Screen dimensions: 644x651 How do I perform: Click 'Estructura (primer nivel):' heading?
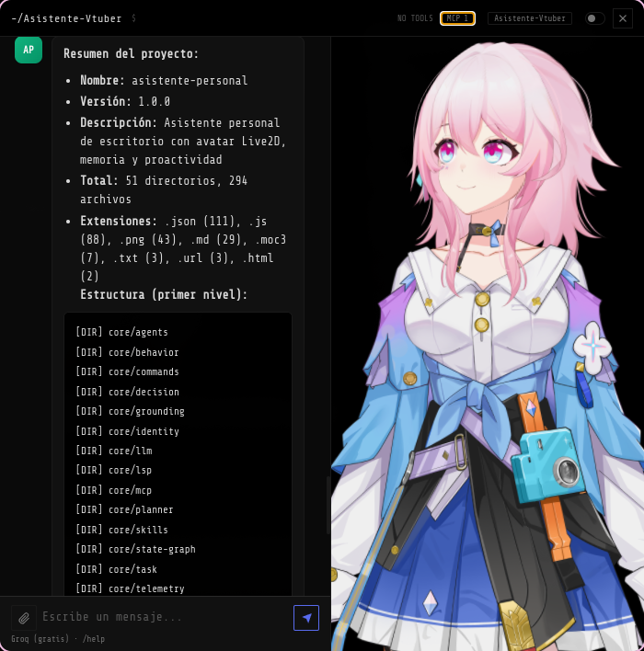pos(164,294)
